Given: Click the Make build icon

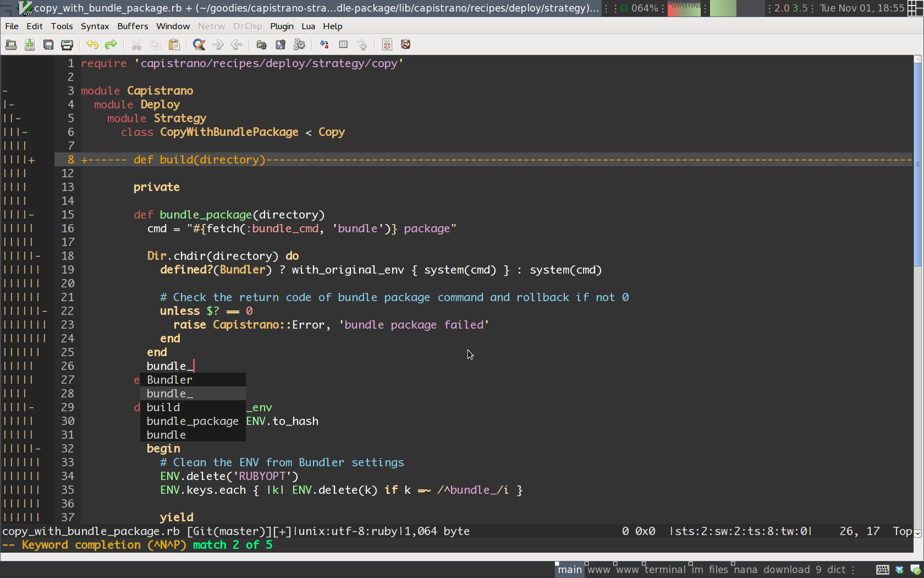Looking at the screenshot, I should coord(324,45).
